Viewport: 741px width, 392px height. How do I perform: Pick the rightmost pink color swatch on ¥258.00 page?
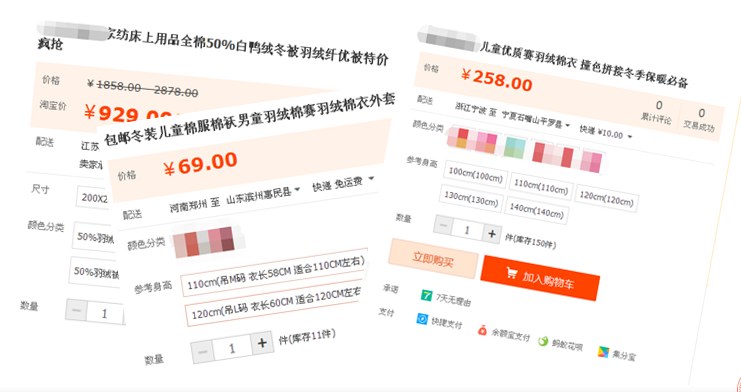click(x=593, y=162)
